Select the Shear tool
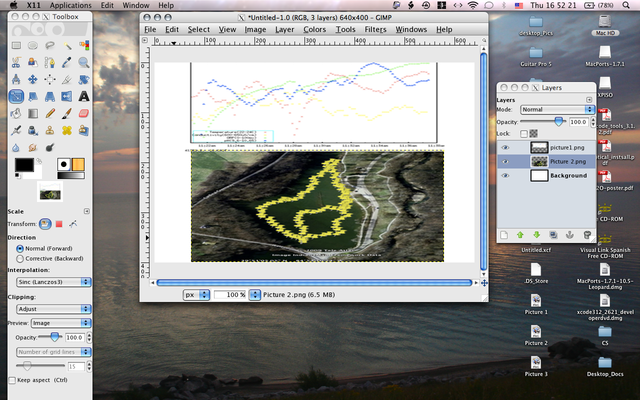Image resolution: width=640 pixels, height=400 pixels. pos(33,96)
